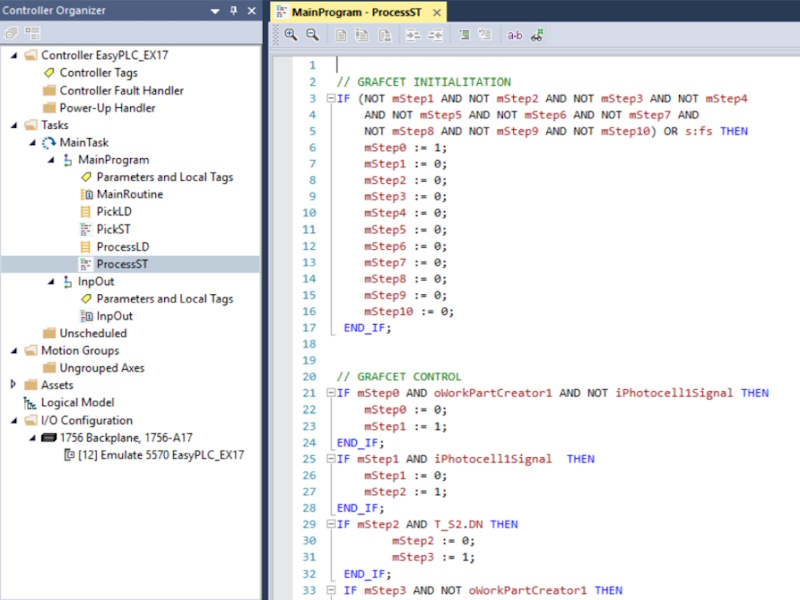Collapse the IF block at line 29
The width and height of the screenshot is (800, 600).
point(330,524)
